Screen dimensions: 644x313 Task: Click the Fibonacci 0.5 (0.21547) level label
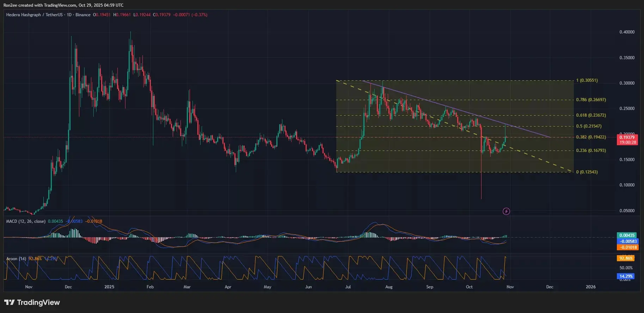(x=589, y=126)
